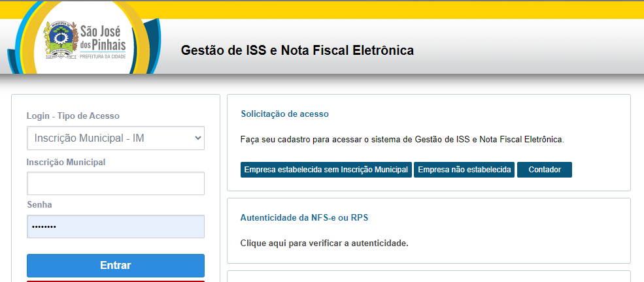Choose Empresa estabelecida sem Inscrição Municipal
644x282 pixels.
(x=326, y=170)
